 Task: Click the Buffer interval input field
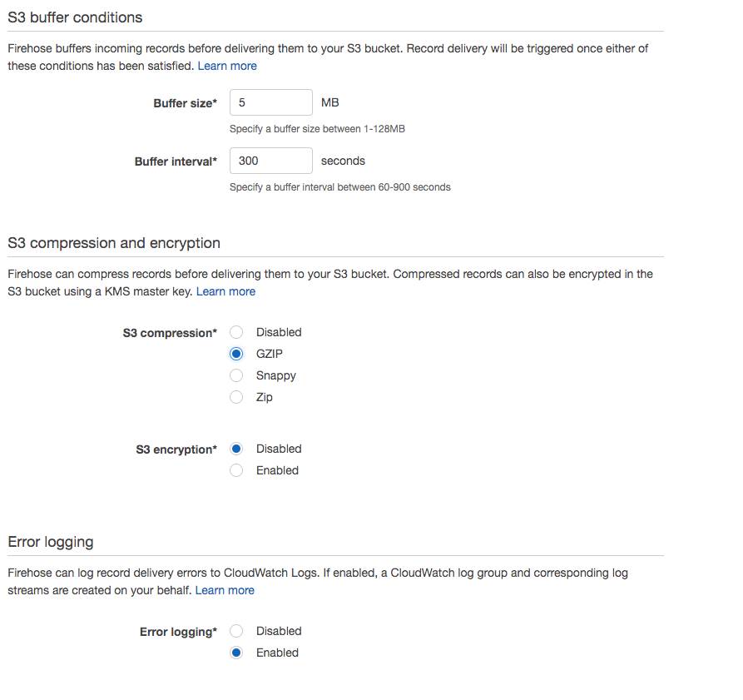270,160
